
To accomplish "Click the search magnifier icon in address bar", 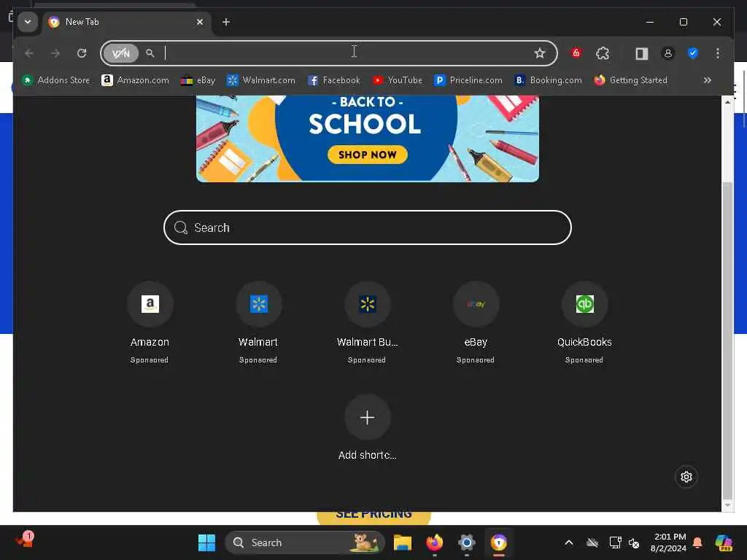I will pyautogui.click(x=150, y=53).
